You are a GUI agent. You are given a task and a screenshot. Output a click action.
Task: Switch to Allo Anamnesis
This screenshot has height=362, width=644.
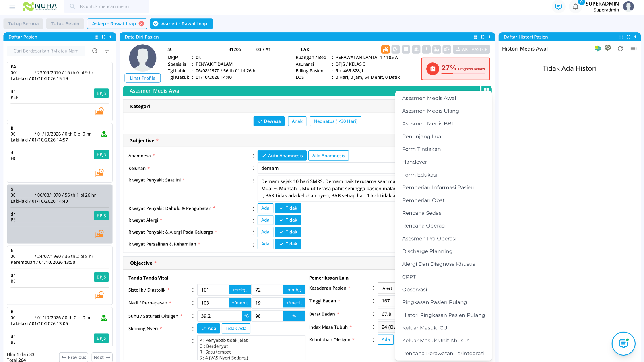point(328,156)
